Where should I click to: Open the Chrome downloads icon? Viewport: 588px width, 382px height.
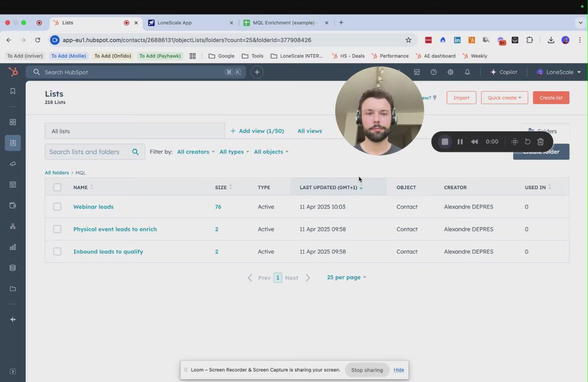[x=551, y=40]
